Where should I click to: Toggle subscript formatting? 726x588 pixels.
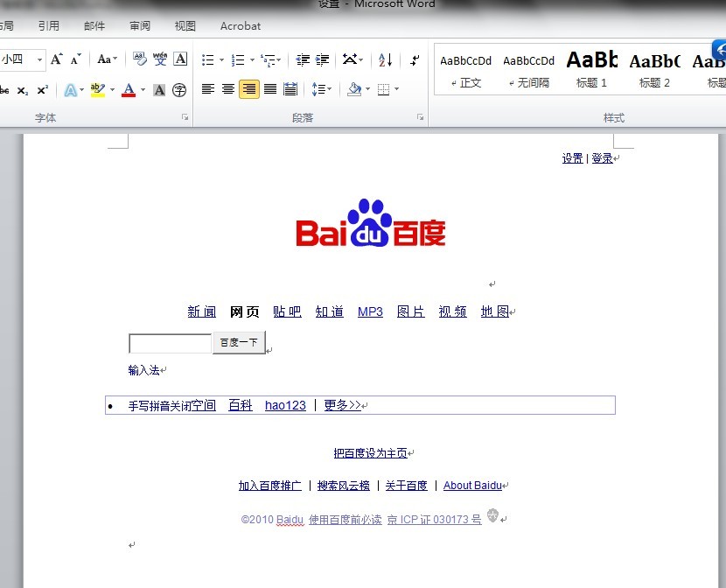pyautogui.click(x=22, y=90)
